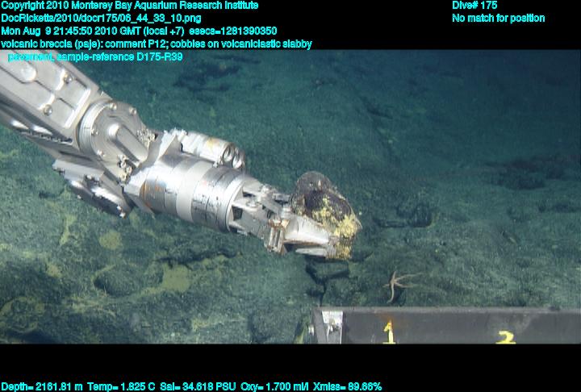
Task: Click the Monterey Bay Aquarium copyright line
Action: pos(129,6)
